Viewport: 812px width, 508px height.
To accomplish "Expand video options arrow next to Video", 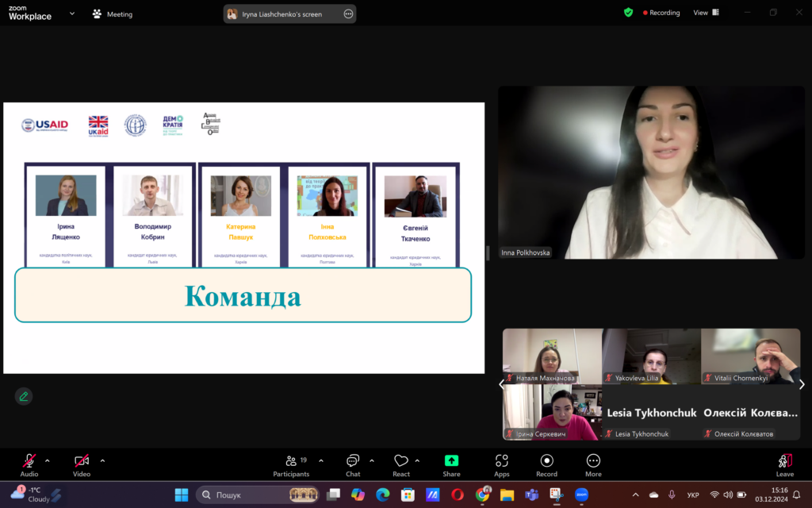I will tap(102, 460).
